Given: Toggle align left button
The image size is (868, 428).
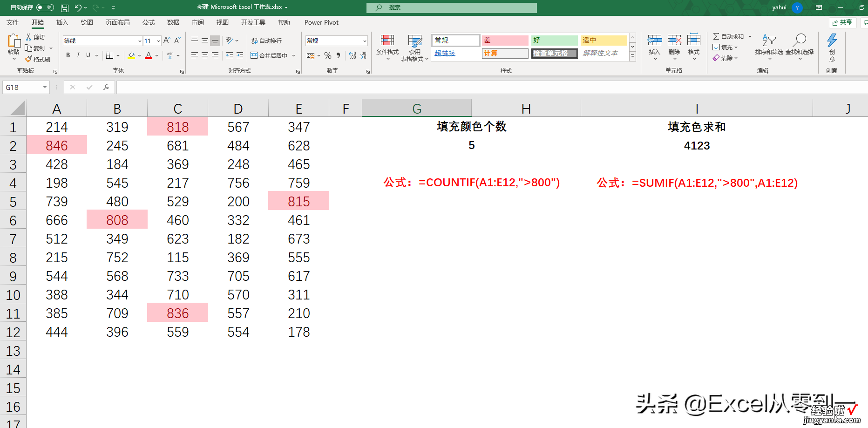Looking at the screenshot, I should [x=195, y=55].
